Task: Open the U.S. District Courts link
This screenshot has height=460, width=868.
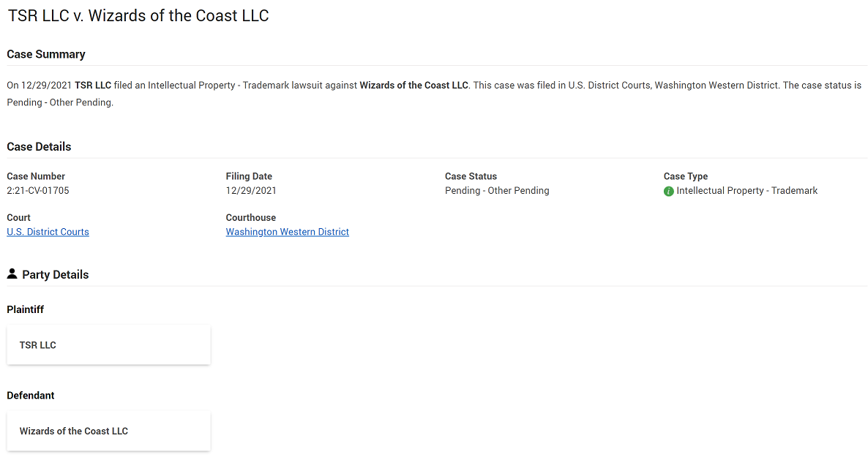Action: (x=48, y=232)
